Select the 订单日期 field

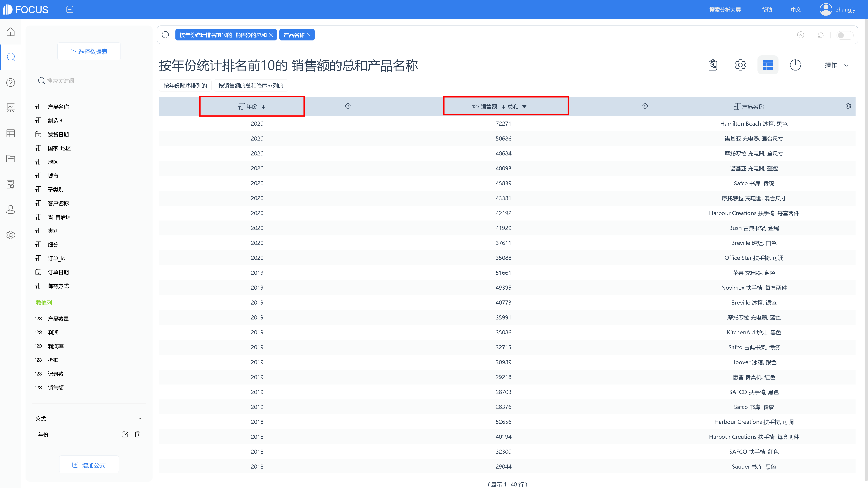pyautogui.click(x=58, y=272)
